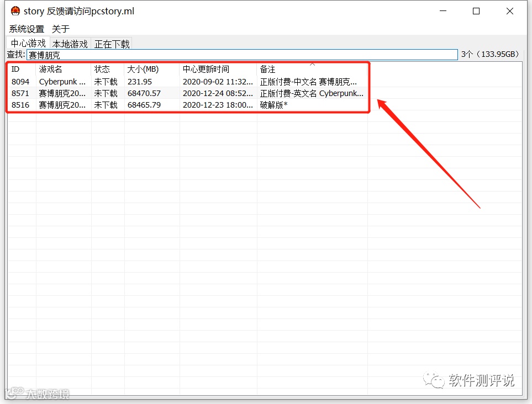Open the 系统设置 menu
This screenshot has height=404, width=532.
pyautogui.click(x=27, y=29)
